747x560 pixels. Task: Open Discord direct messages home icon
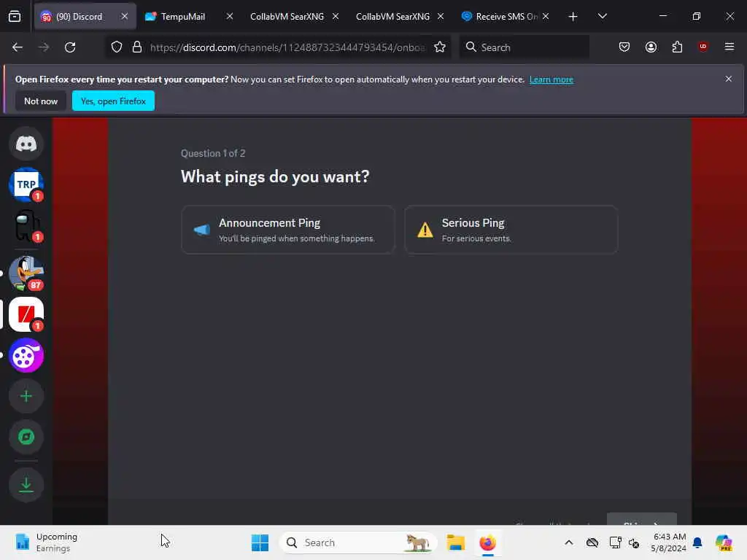tap(26, 144)
